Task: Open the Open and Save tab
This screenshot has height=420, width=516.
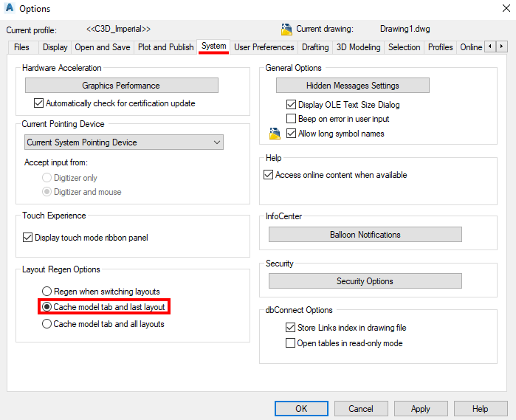Action: click(x=103, y=47)
